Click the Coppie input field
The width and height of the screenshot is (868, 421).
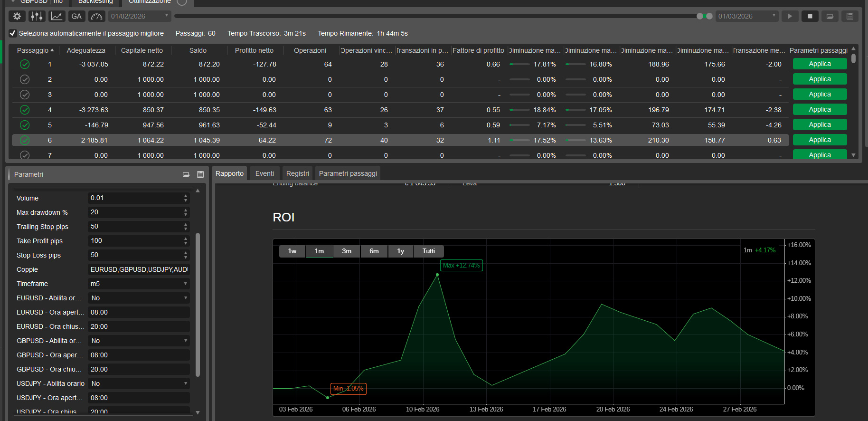tap(139, 269)
